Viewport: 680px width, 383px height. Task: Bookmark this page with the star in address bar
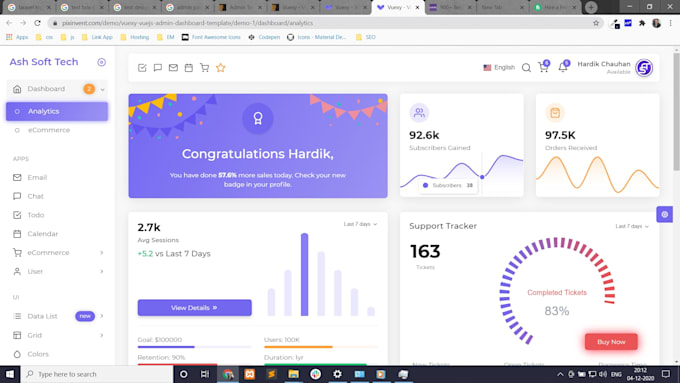[596, 23]
